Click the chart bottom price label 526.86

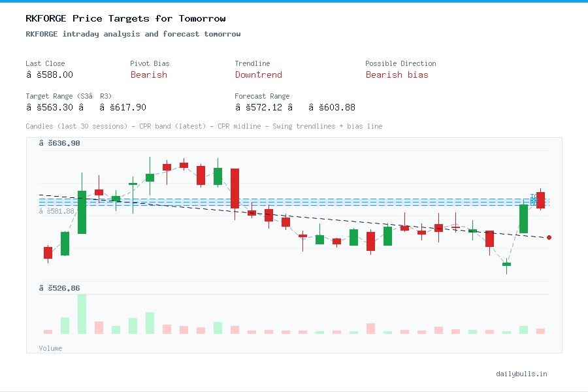59,288
